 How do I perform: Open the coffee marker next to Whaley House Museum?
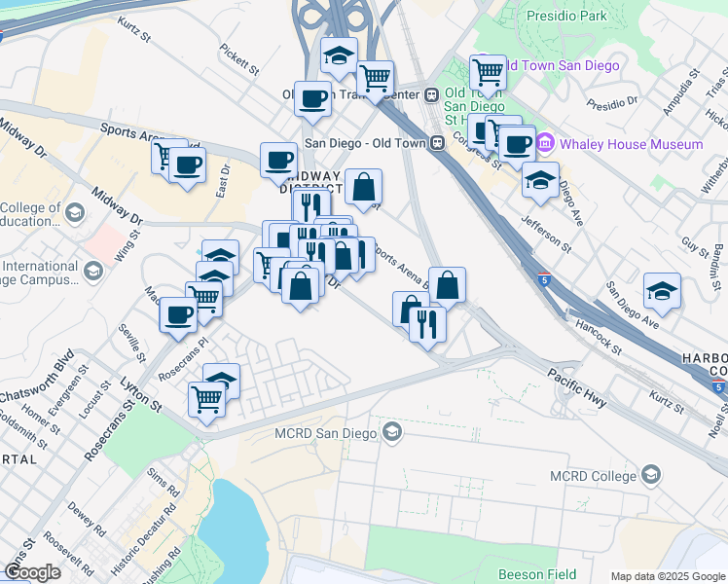[x=517, y=144]
